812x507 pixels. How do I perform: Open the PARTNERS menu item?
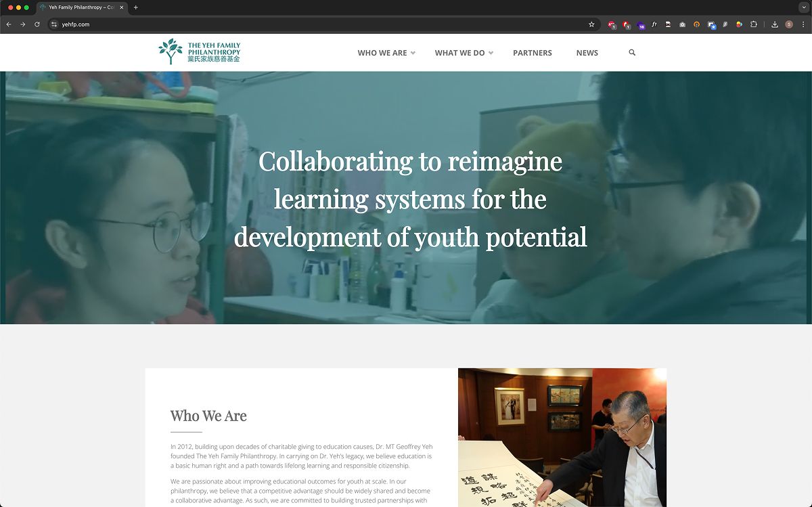[x=533, y=53]
